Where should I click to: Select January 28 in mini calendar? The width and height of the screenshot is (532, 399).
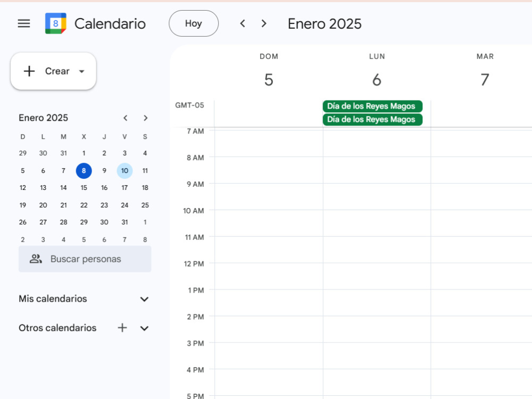click(63, 222)
